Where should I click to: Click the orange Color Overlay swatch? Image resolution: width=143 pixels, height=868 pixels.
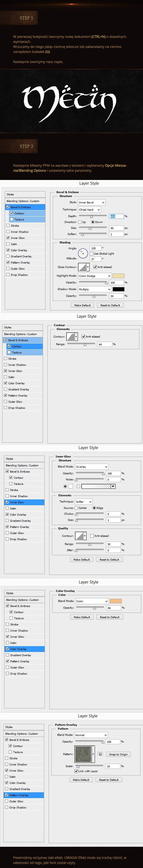[116, 601]
